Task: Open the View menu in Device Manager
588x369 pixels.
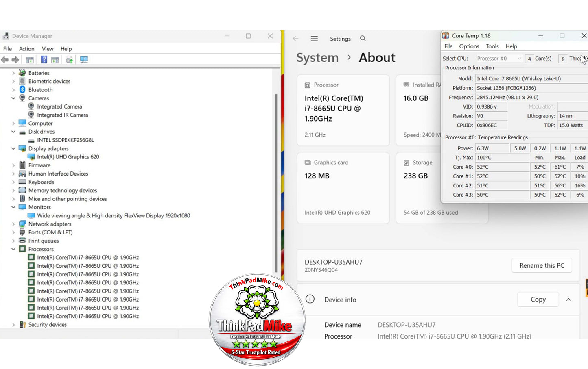Action: point(48,49)
